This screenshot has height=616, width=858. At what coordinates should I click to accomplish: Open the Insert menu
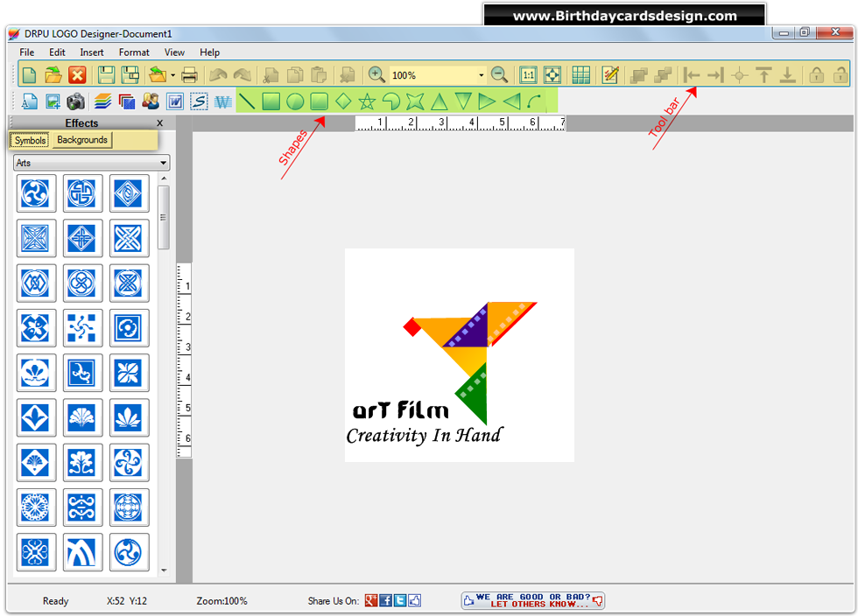click(91, 52)
